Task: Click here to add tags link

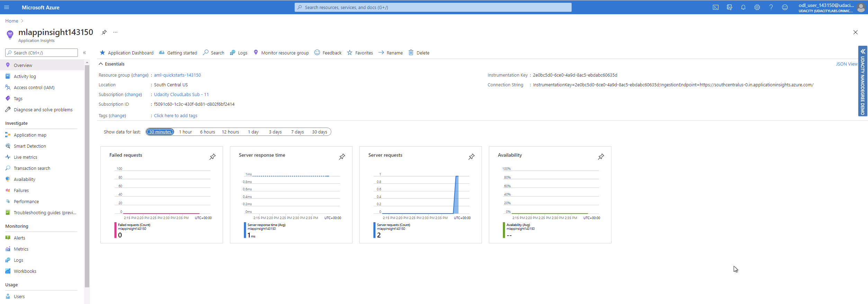Action: click(x=176, y=115)
